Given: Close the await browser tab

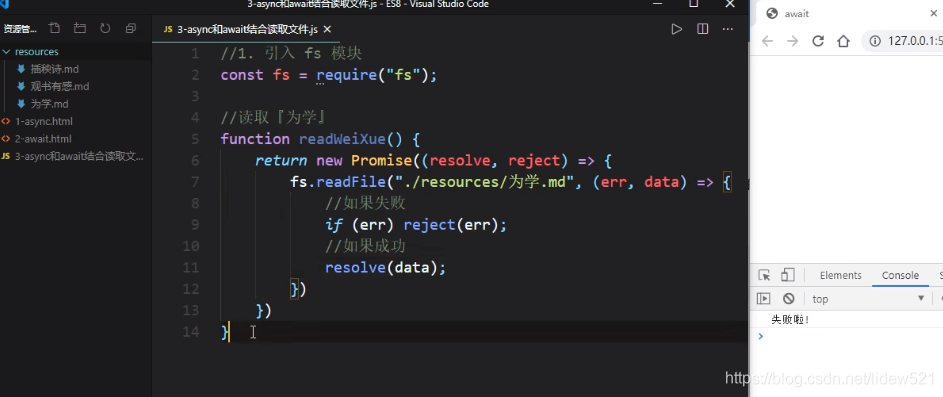Looking at the screenshot, I should point(934,14).
